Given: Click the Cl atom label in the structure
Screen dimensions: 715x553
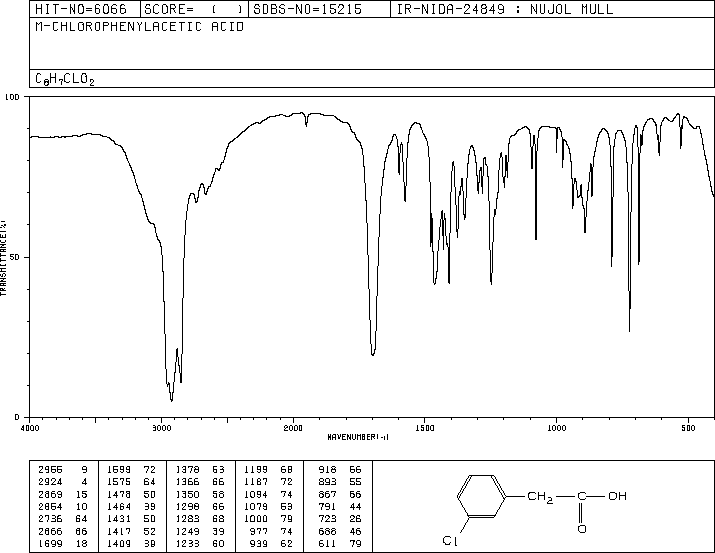Looking at the screenshot, I should coord(450,541).
